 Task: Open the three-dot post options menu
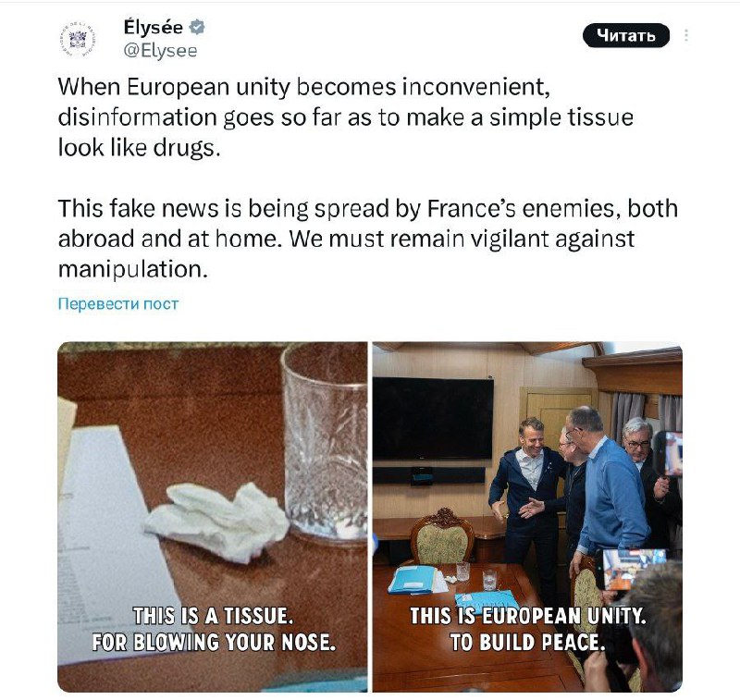coord(685,35)
